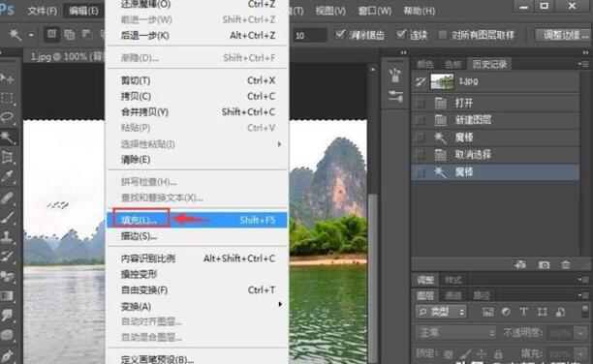This screenshot has width=593, height=364.
Task: Set history brush source for 打开 state
Action: [420, 103]
